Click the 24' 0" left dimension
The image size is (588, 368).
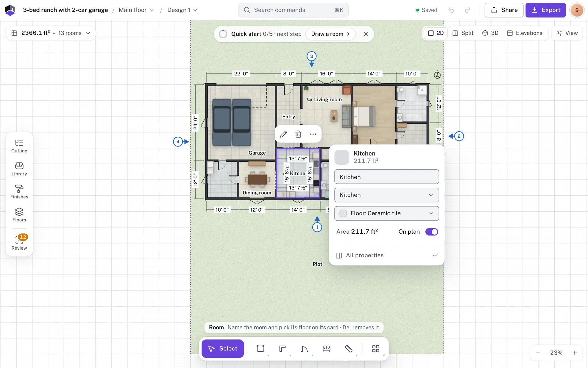[x=195, y=122]
